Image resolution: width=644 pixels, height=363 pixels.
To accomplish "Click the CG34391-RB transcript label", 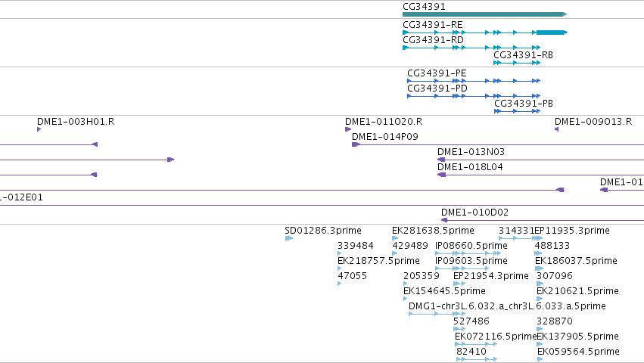I will pos(523,55).
